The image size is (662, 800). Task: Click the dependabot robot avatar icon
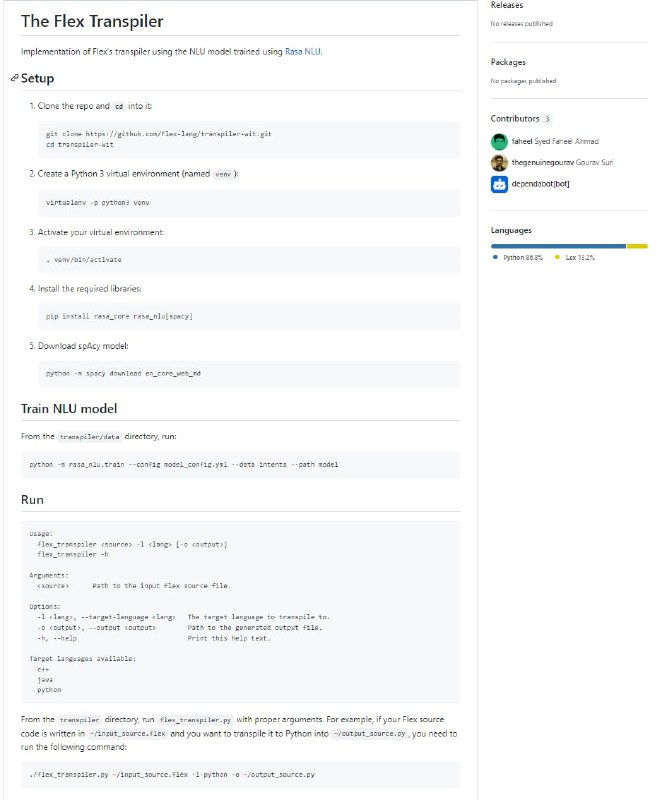(x=499, y=183)
